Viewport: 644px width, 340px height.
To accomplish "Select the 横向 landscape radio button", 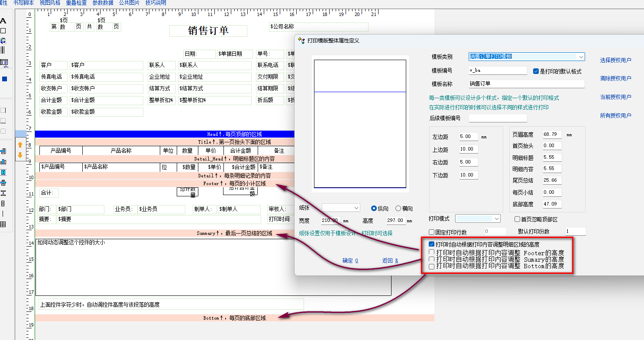I will (x=398, y=208).
